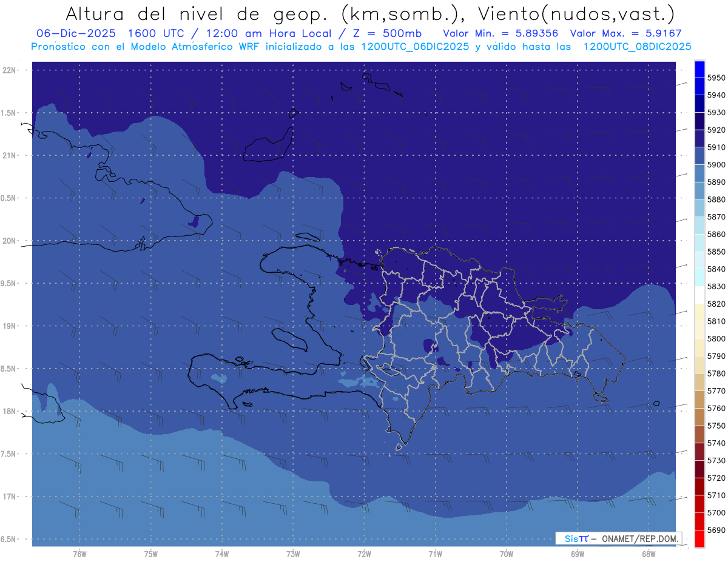The image size is (728, 562).
Task: Click the 5860 colorbar label
Action: 716,234
